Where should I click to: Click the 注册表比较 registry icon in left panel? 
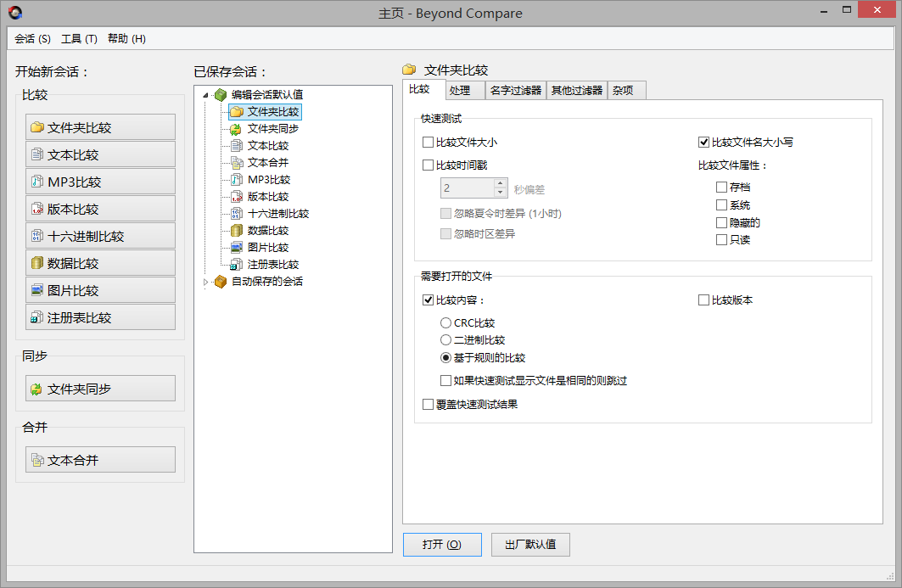[36, 317]
